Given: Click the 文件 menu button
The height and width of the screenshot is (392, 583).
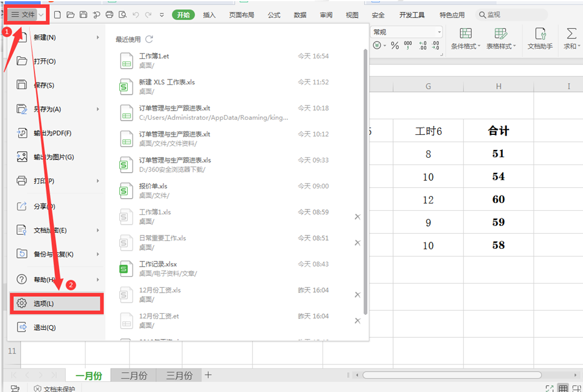Looking at the screenshot, I should (23, 15).
